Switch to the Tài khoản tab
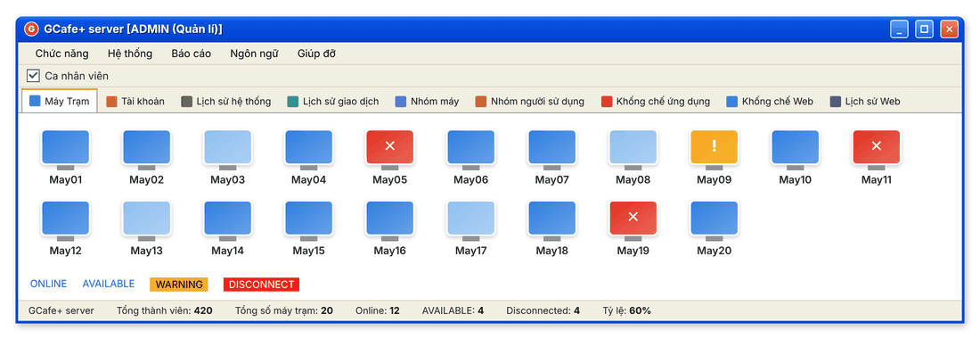This screenshot has height=339, width=980. point(135,101)
